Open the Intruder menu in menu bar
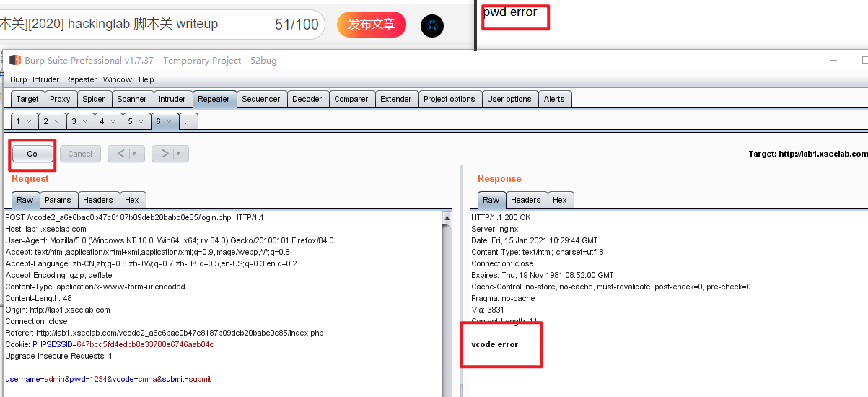Screen dimensions: 868x397 pyautogui.click(x=45, y=79)
